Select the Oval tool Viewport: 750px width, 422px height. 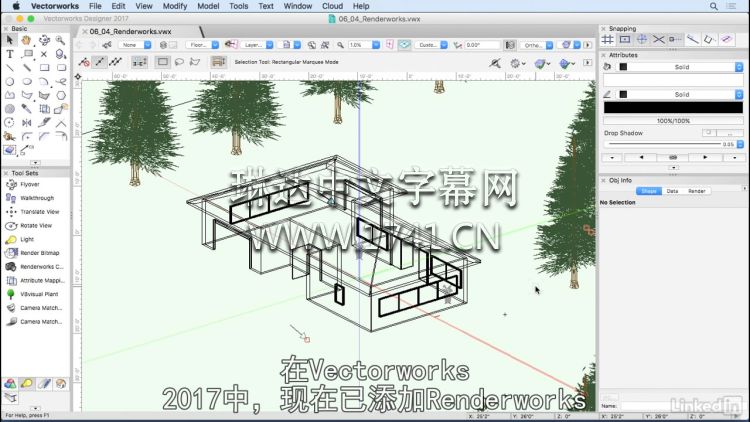tap(27, 82)
